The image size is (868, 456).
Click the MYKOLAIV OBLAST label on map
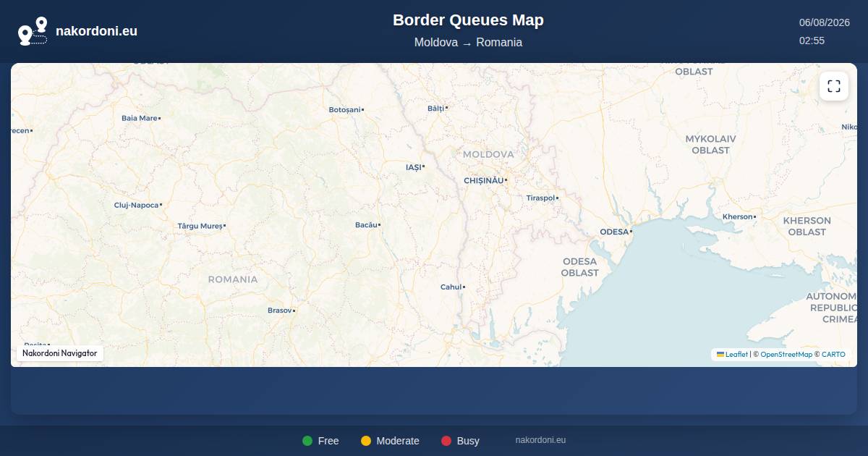710,144
